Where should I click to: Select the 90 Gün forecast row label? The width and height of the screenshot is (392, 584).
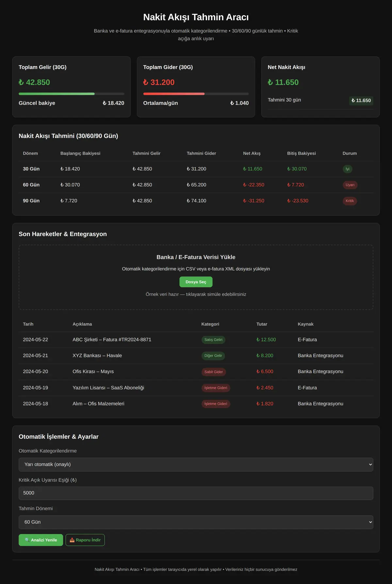click(31, 201)
